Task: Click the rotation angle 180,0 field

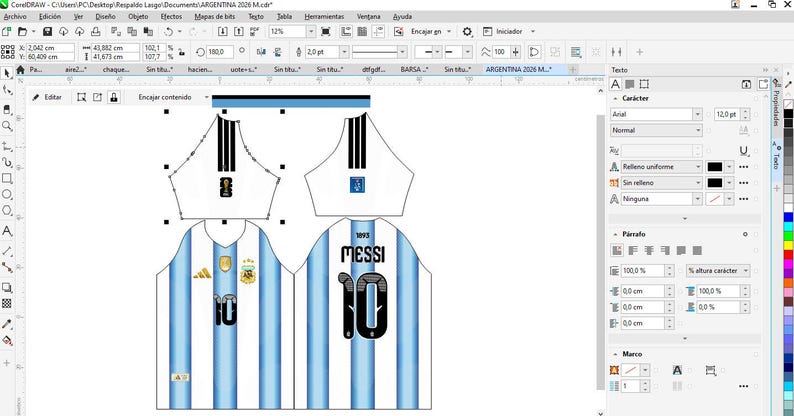Action: click(x=219, y=52)
